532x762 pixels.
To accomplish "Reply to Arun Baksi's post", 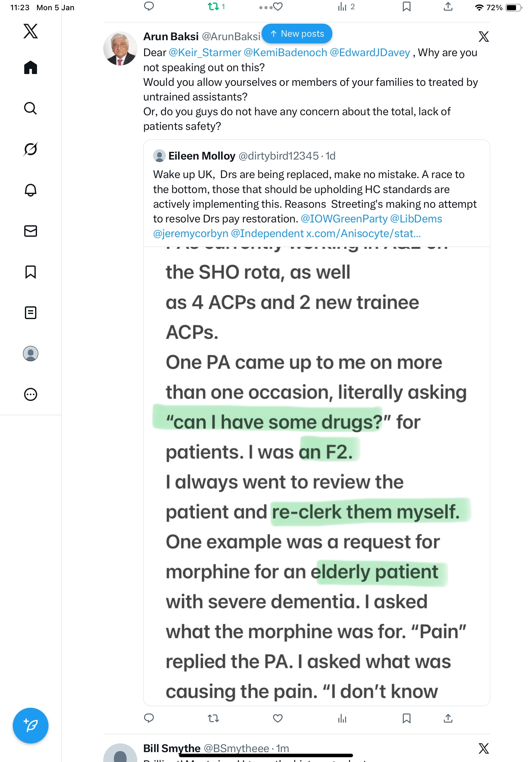I will (x=149, y=719).
